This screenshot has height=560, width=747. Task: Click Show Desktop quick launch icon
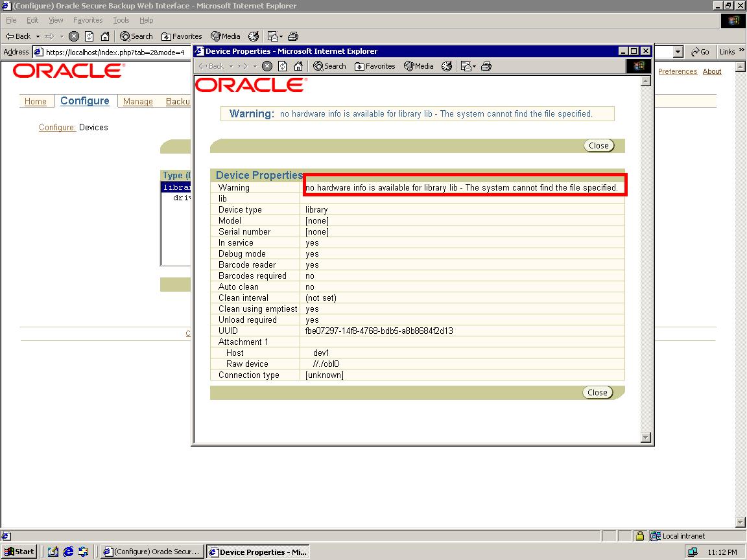[53, 552]
